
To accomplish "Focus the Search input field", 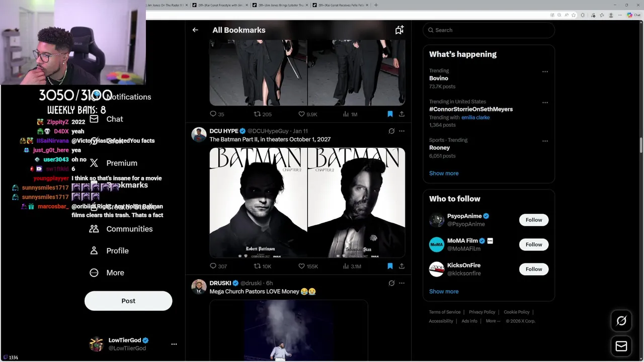I will tap(489, 30).
